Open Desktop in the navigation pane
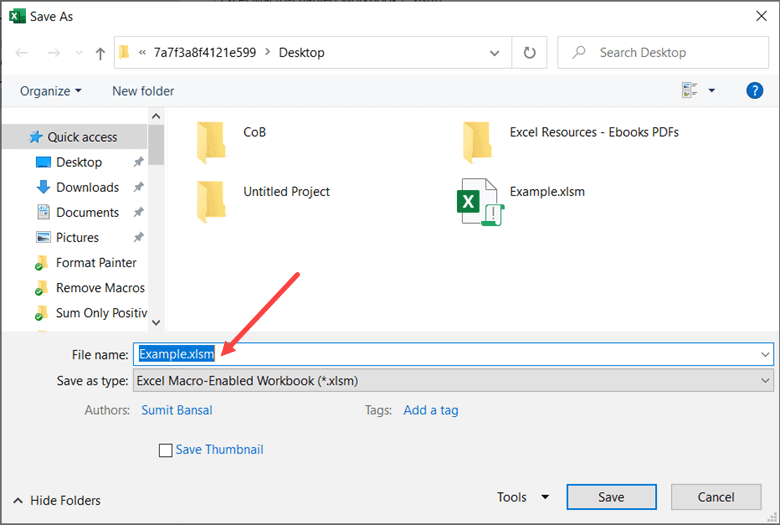 (79, 162)
